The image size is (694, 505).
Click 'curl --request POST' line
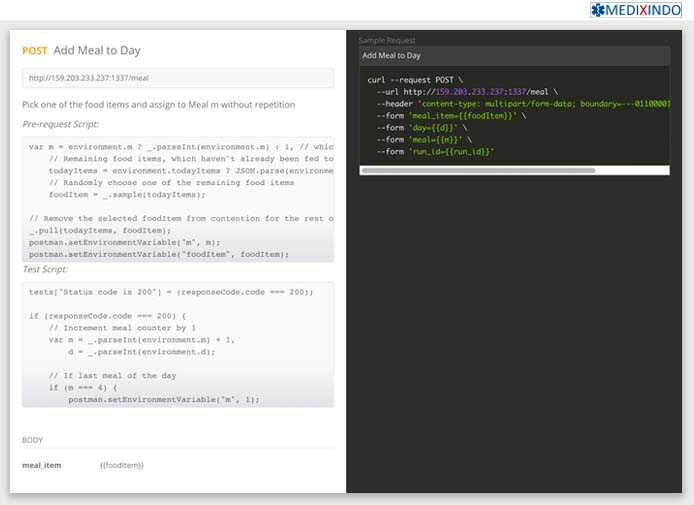[415, 80]
